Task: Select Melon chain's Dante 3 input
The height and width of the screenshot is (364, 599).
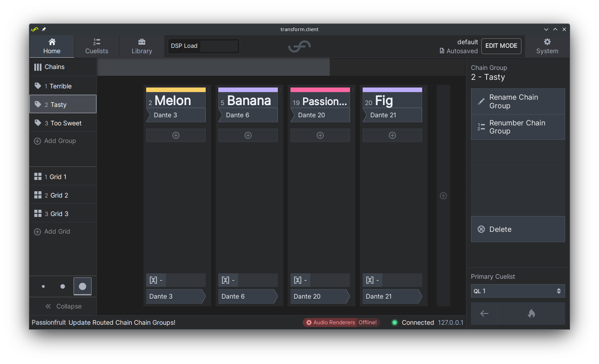Action: pyautogui.click(x=176, y=115)
